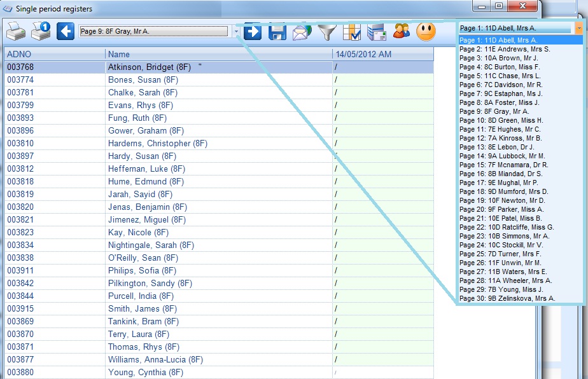Image resolution: width=588 pixels, height=379 pixels.
Task: Select Page 25: 7D Turner, Mrs F.
Action: (521, 254)
